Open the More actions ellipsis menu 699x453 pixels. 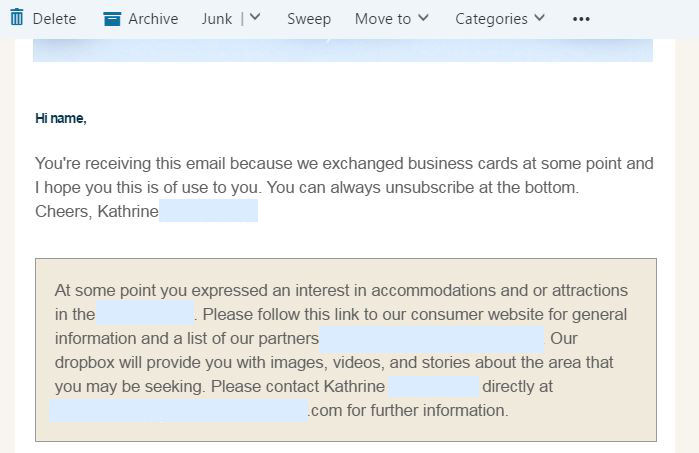coord(581,19)
